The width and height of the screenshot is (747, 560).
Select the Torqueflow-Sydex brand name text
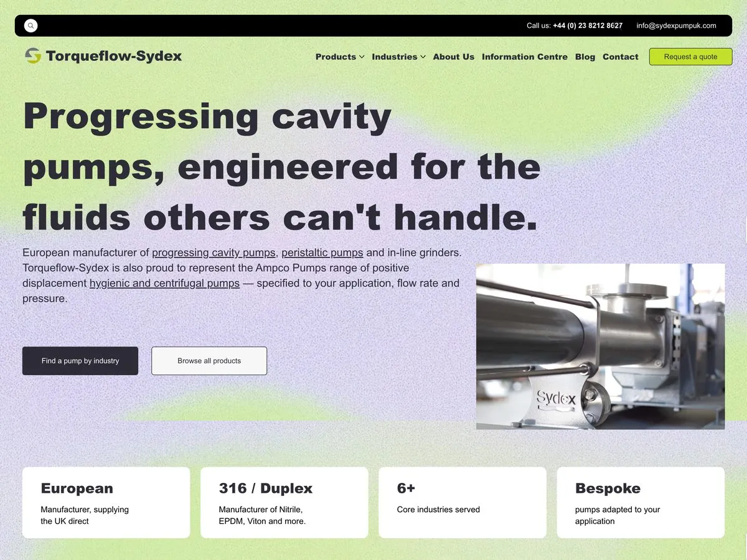point(114,56)
